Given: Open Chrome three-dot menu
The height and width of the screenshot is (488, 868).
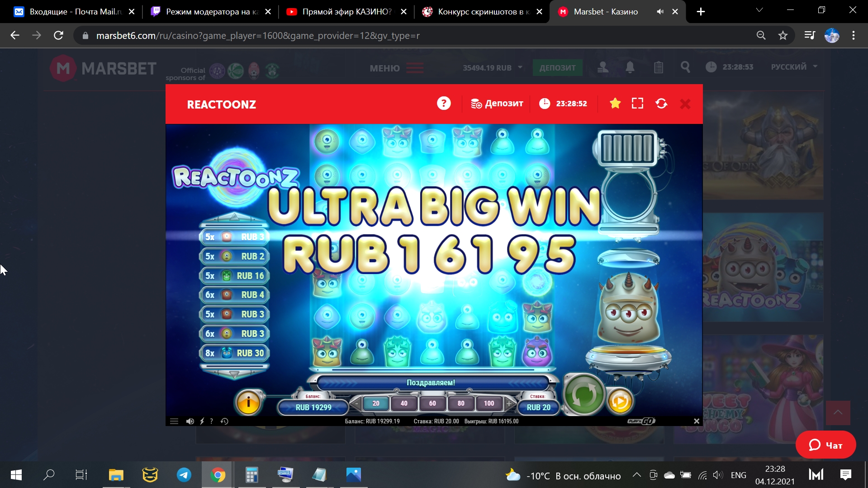Looking at the screenshot, I should coord(854,35).
